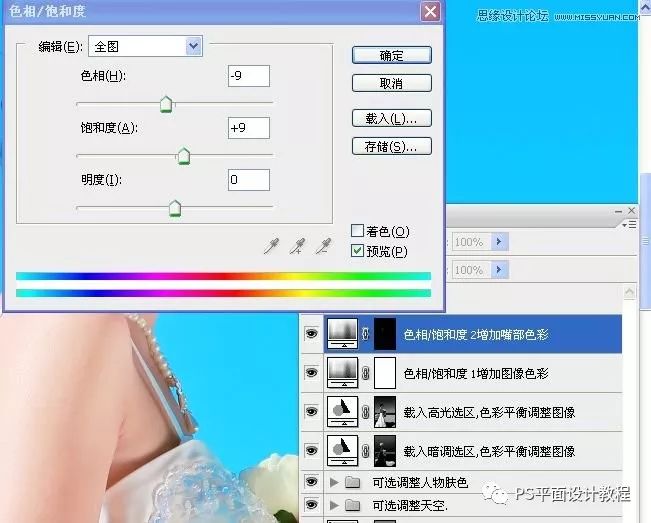Click the fill 100% field
The width and height of the screenshot is (651, 523).
[471, 270]
